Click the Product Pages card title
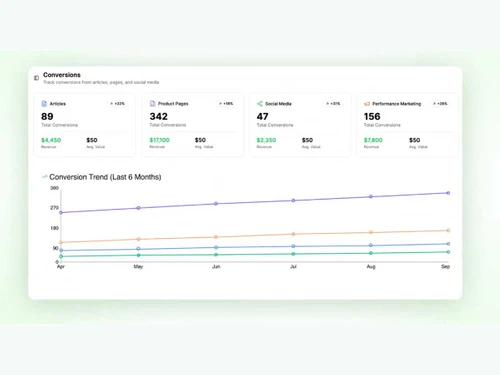This screenshot has height=375, width=500. [173, 104]
